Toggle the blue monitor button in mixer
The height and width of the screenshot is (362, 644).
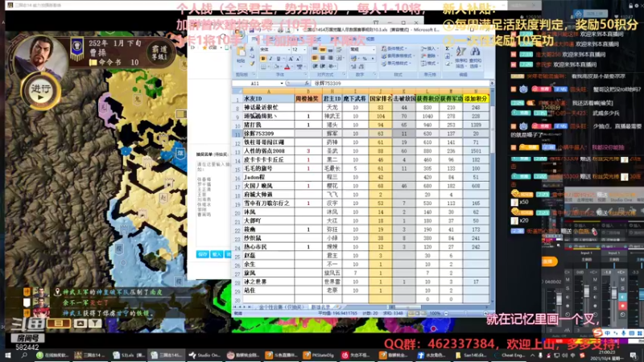point(622,297)
